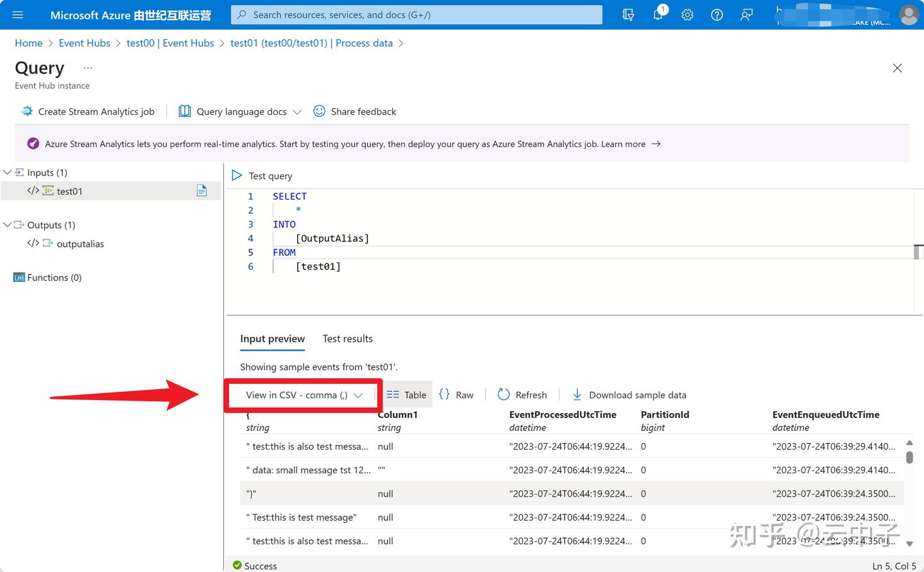Open the portal hamburger menu
924x572 pixels.
click(17, 15)
